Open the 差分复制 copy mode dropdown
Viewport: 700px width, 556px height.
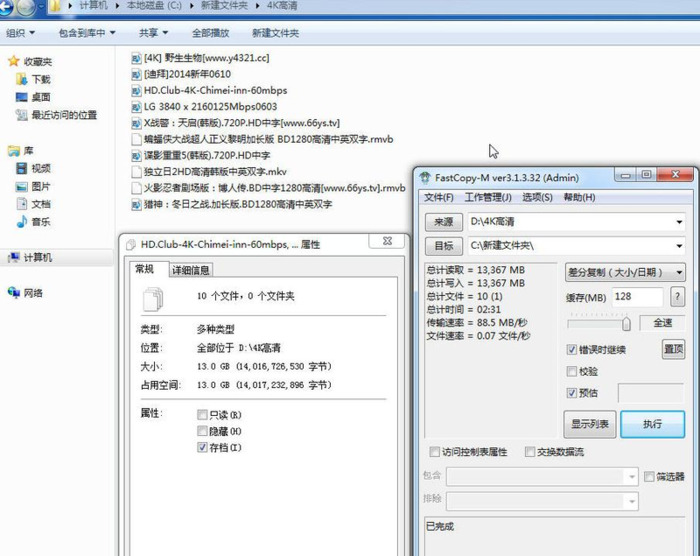point(625,272)
